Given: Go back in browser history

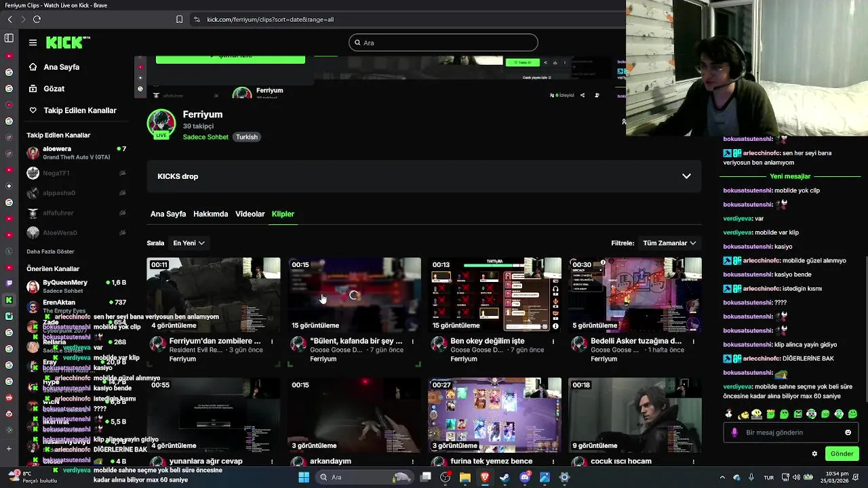Looking at the screenshot, I should click(9, 20).
